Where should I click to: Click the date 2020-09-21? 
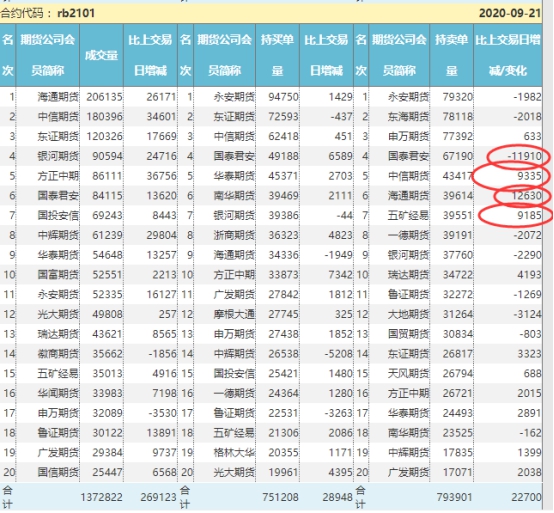point(509,13)
